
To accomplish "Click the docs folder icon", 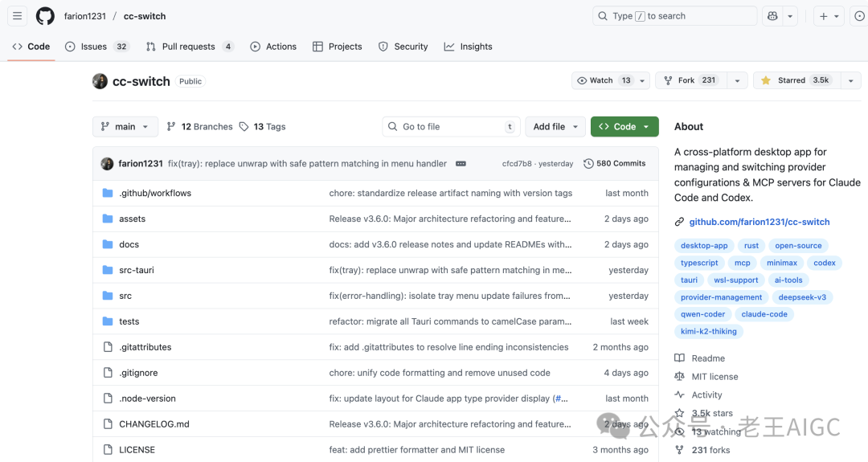I will [108, 244].
